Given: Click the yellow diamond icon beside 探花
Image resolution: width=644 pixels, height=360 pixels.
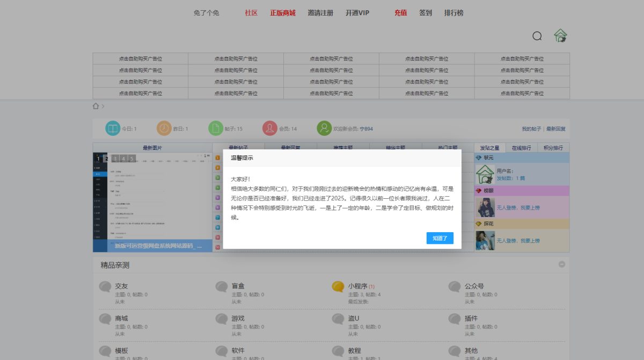Looking at the screenshot, I should coord(479,224).
